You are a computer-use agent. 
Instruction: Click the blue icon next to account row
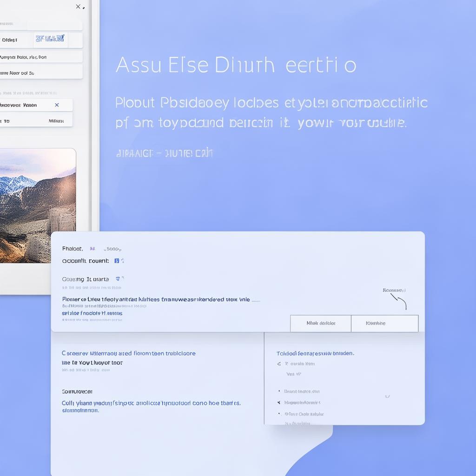point(117,261)
